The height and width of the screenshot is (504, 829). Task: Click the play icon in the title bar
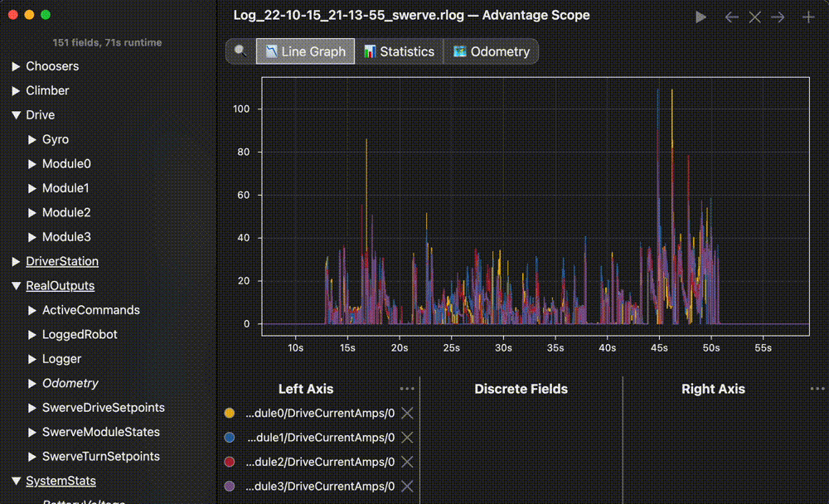click(701, 16)
